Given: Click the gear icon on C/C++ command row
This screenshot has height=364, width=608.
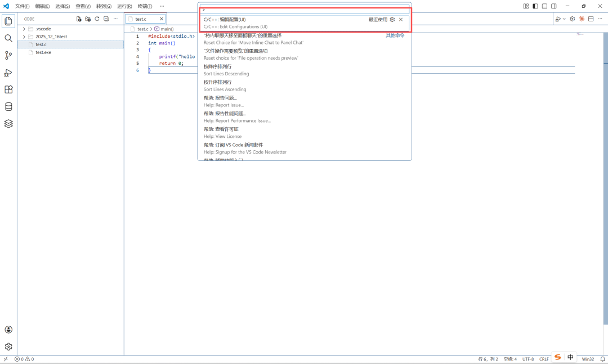Looking at the screenshot, I should click(392, 19).
